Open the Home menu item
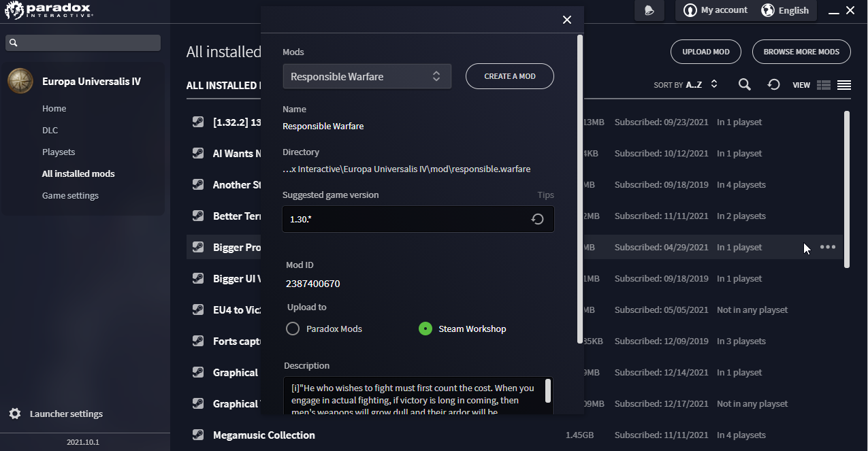868x451 pixels. click(x=54, y=108)
